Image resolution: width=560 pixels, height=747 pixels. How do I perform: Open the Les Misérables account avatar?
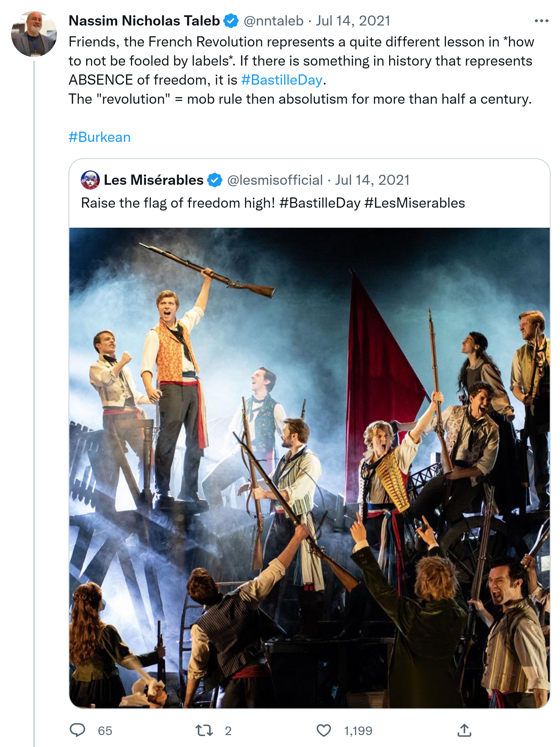point(90,180)
